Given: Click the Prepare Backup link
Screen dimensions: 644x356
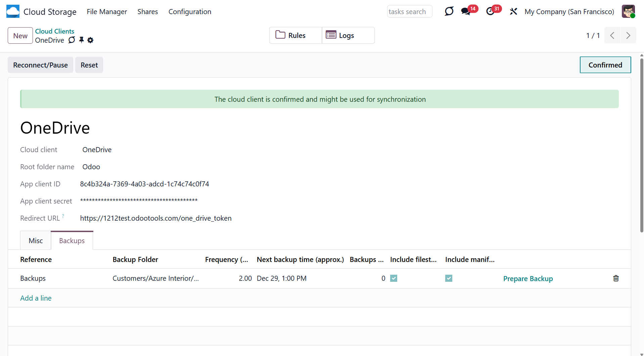Looking at the screenshot, I should (528, 279).
